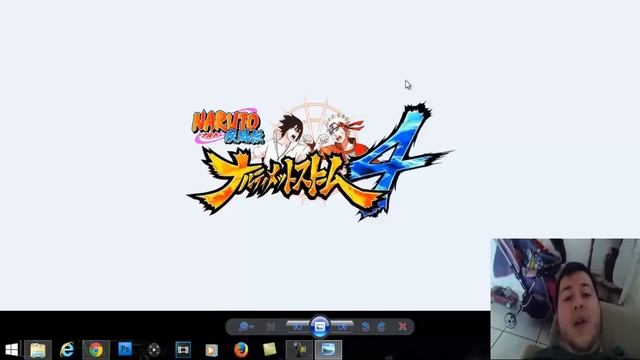Switch to Google Chrome on the taskbar
Image resolution: width=640 pixels, height=360 pixels.
pyautogui.click(x=96, y=350)
